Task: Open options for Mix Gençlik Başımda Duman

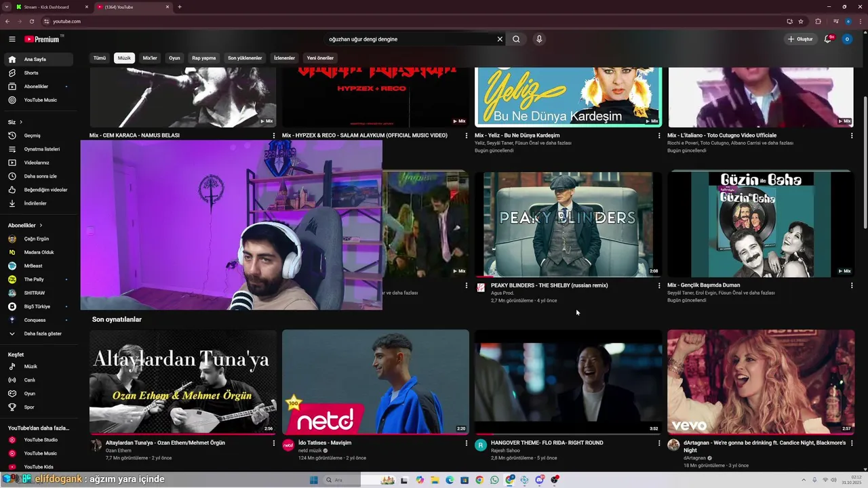Action: (x=852, y=285)
